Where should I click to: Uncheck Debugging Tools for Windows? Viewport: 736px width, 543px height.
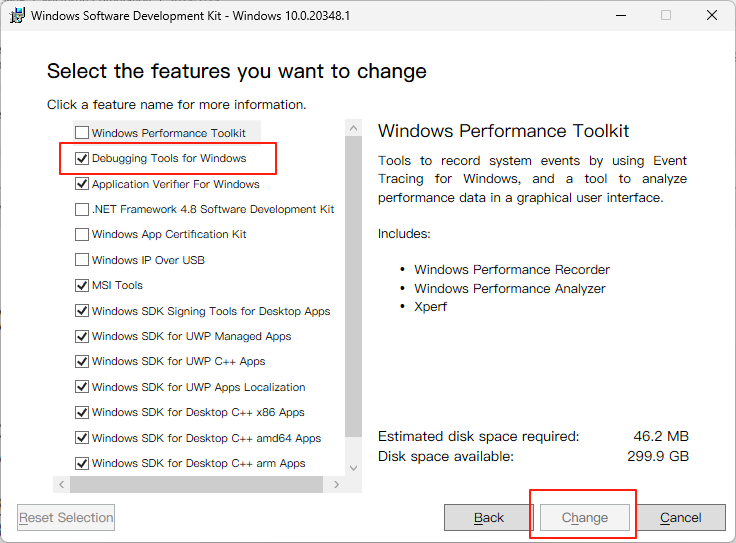coord(82,158)
